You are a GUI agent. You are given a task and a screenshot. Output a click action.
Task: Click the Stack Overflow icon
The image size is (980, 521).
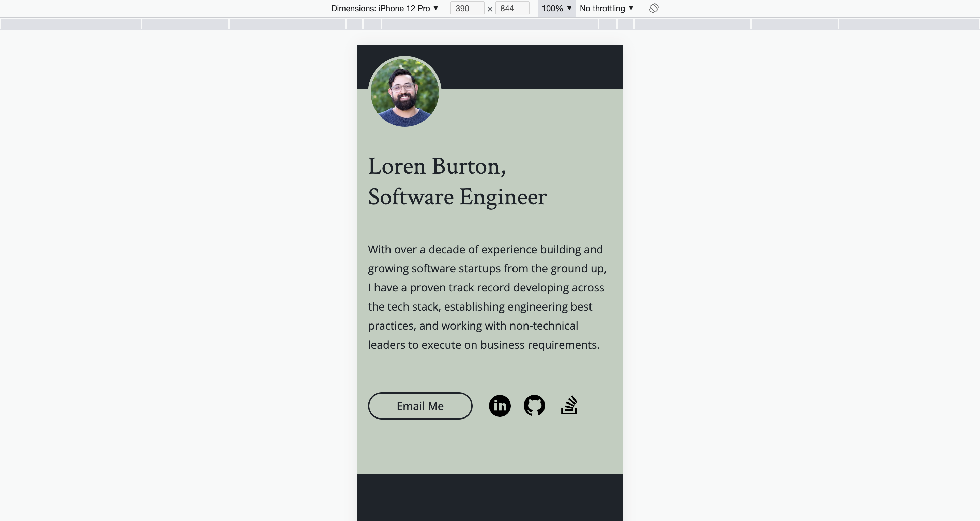tap(568, 405)
